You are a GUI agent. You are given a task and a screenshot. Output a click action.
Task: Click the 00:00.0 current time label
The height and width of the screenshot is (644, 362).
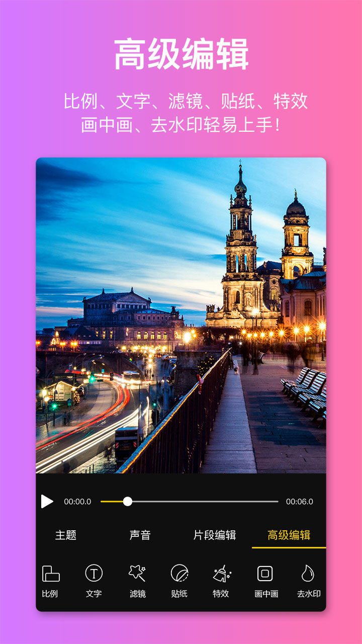[77, 502]
